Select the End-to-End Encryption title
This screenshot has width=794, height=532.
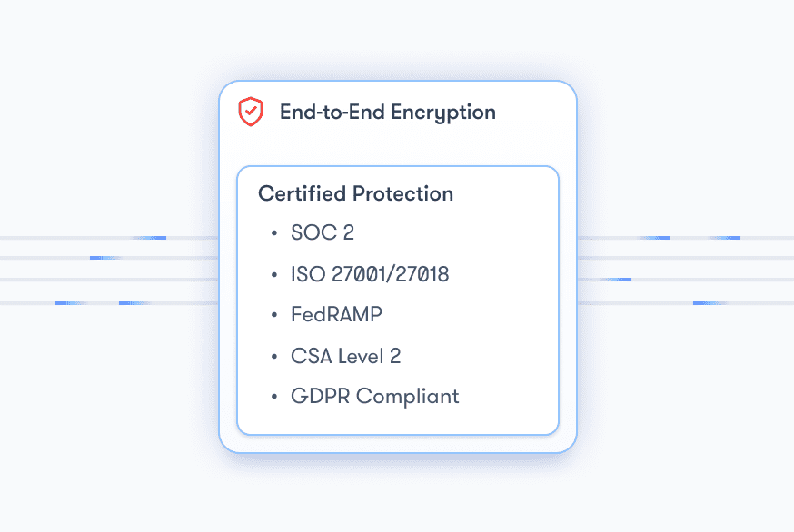coord(387,113)
